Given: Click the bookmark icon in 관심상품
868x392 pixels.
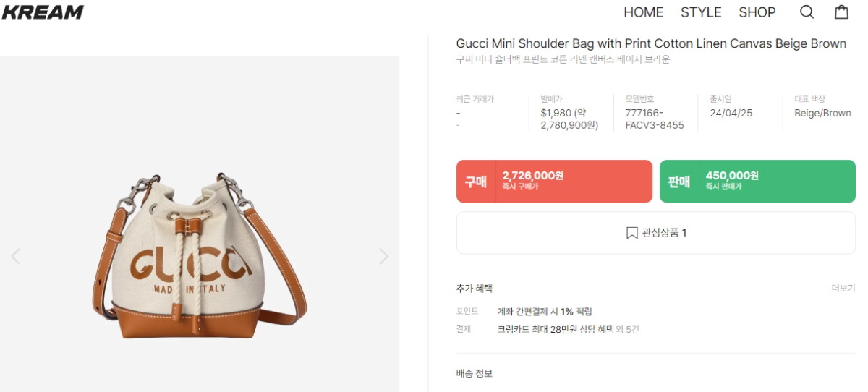Looking at the screenshot, I should coord(631,233).
